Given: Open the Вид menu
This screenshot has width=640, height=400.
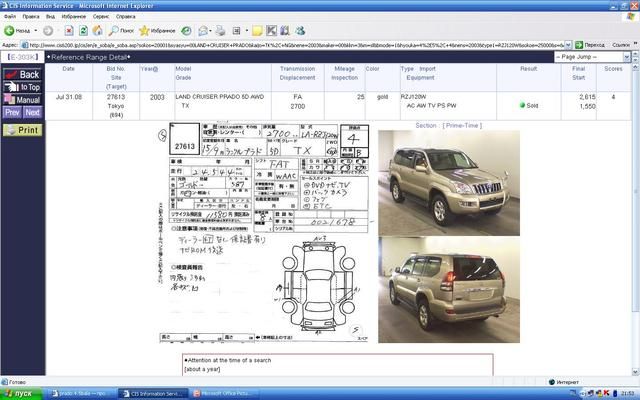Looking at the screenshot, I should tap(50, 17).
